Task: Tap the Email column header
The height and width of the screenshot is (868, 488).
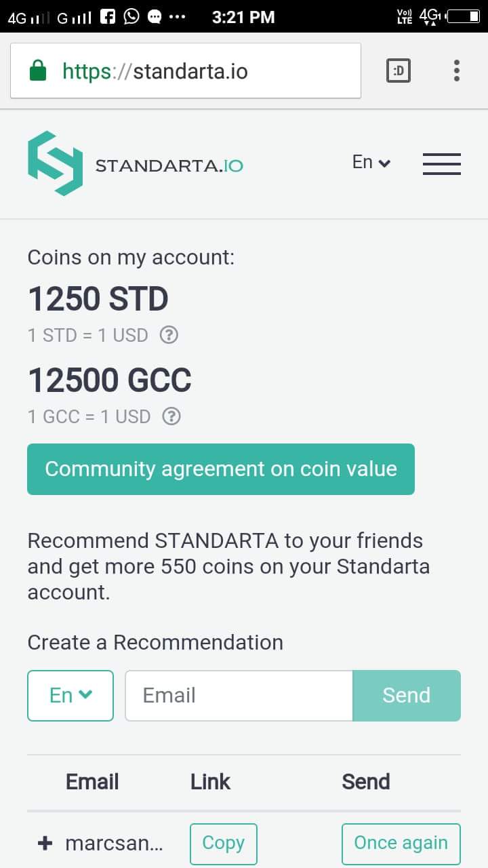Action: pyautogui.click(x=92, y=782)
